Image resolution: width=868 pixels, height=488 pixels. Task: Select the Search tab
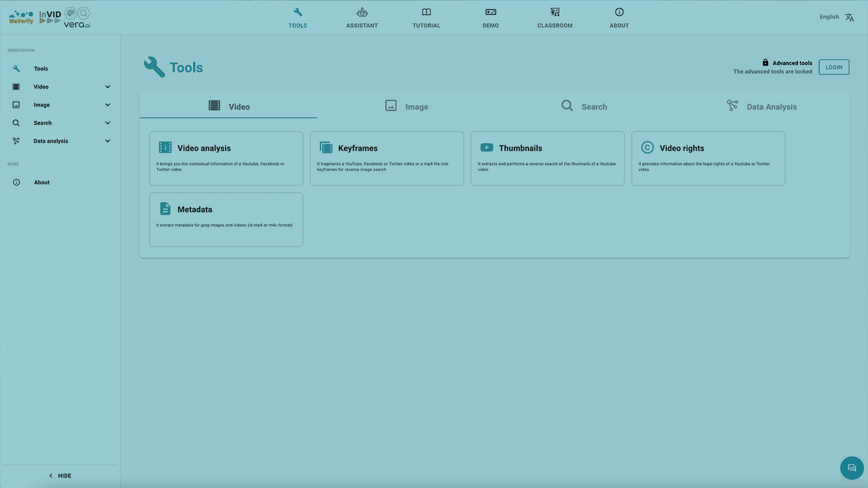584,106
